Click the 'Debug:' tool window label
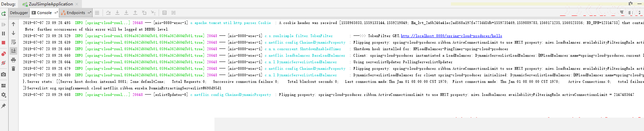The image size is (644, 131). click(8, 4)
